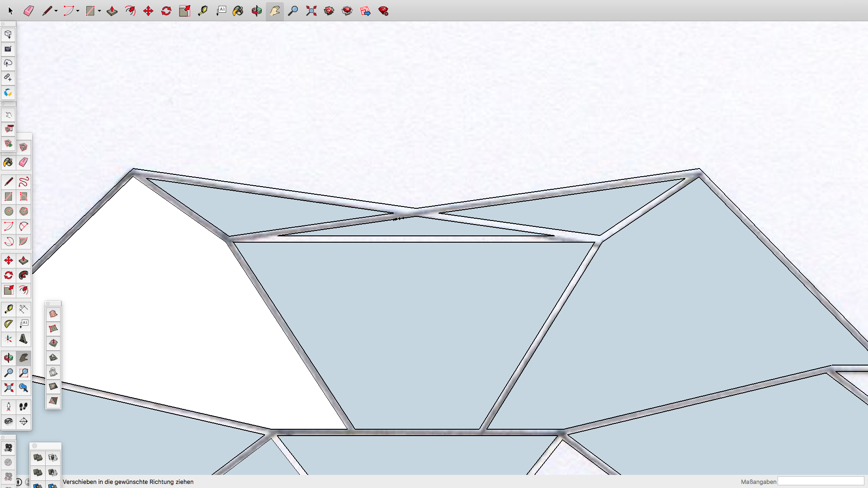Activate the Walk tool footprints icon
Viewport: 868px width, 488px height.
pyautogui.click(x=24, y=407)
